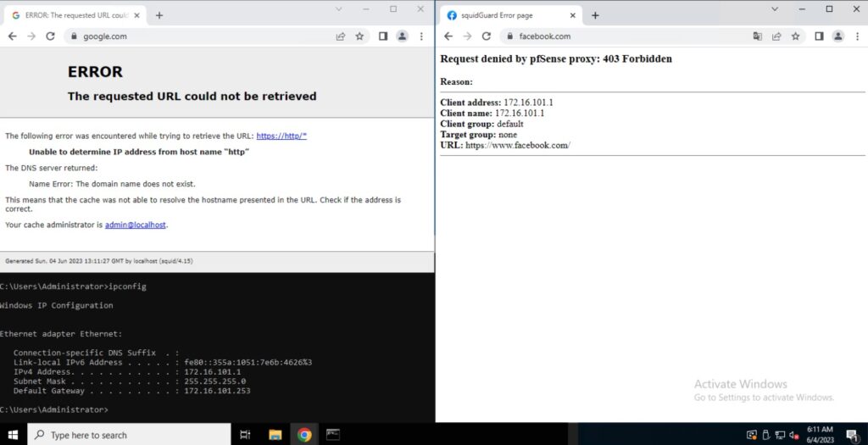Open Chrome menu in google.com window
The image size is (868, 445).
[x=421, y=36]
